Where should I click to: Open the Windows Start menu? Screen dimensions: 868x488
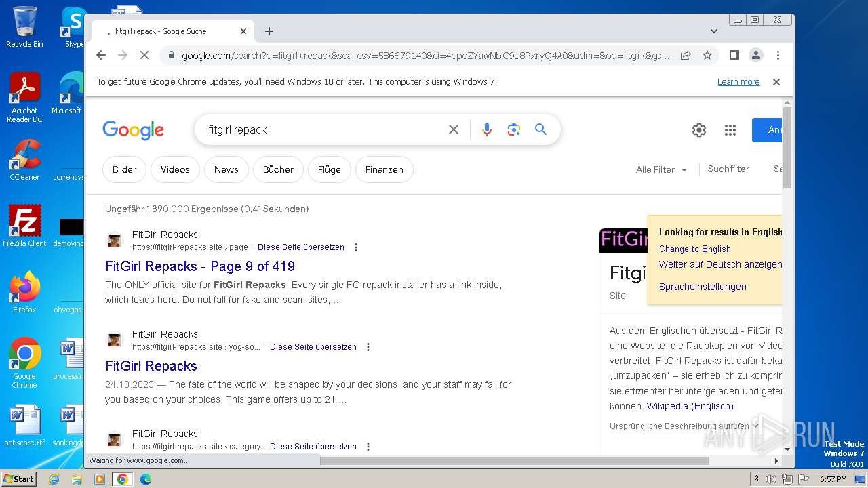[x=18, y=479]
